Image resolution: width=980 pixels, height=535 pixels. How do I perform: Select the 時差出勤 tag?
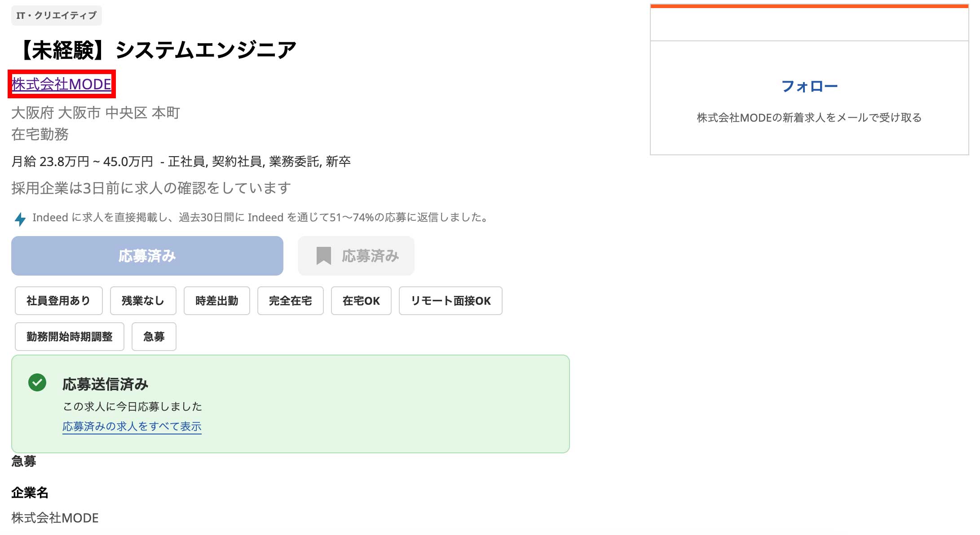click(x=216, y=301)
